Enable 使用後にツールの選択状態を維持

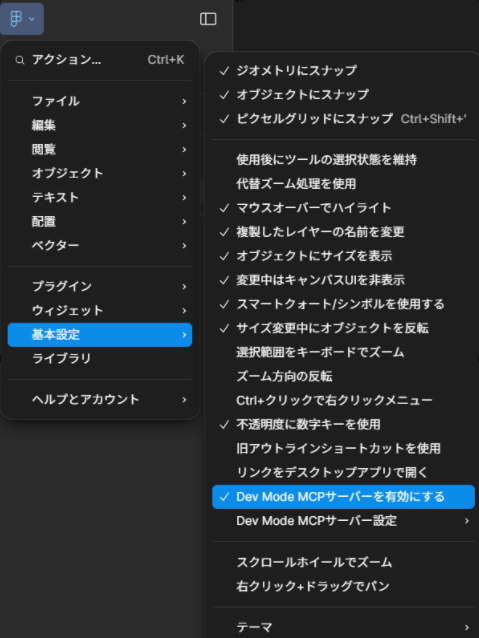coord(343,160)
